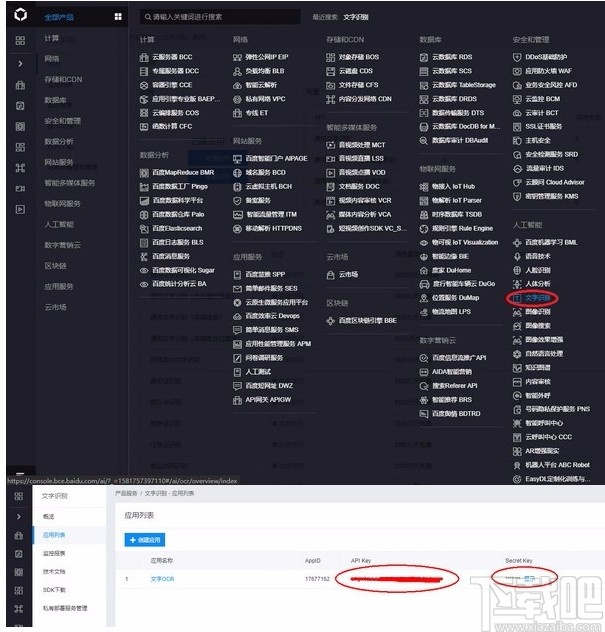Open API网关 APIGW link

[268, 400]
